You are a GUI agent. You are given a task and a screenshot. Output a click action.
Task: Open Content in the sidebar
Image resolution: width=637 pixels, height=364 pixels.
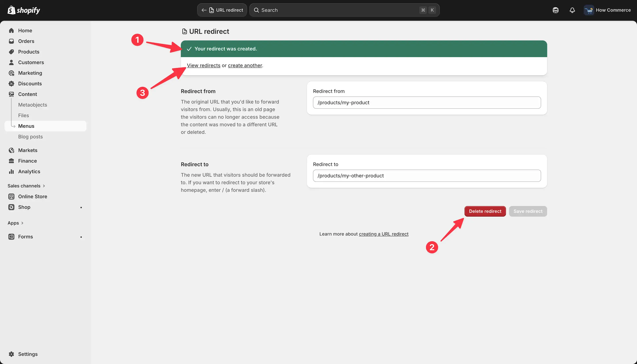pos(46,94)
